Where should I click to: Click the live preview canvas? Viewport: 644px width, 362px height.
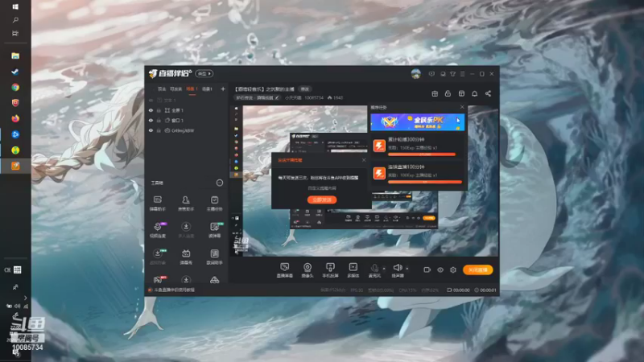[x=364, y=180]
